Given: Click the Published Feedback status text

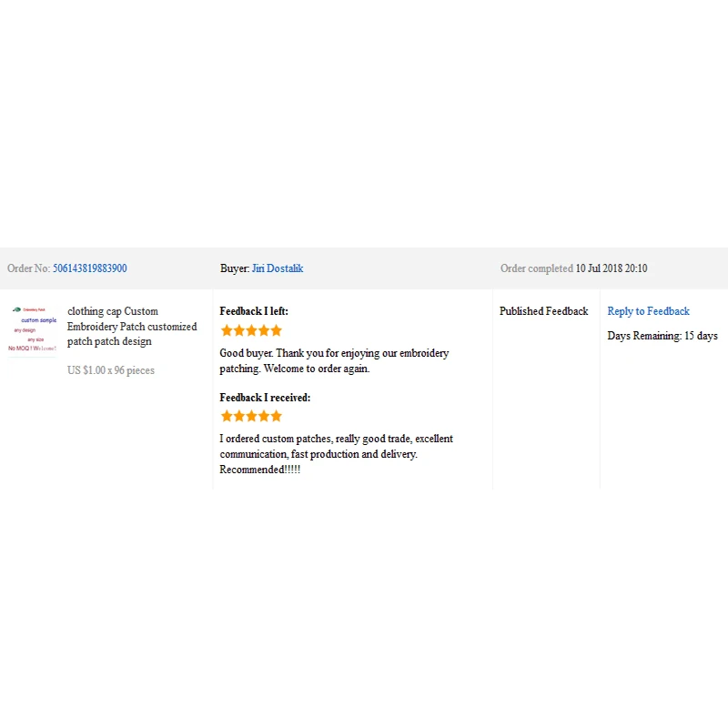Looking at the screenshot, I should click(543, 311).
